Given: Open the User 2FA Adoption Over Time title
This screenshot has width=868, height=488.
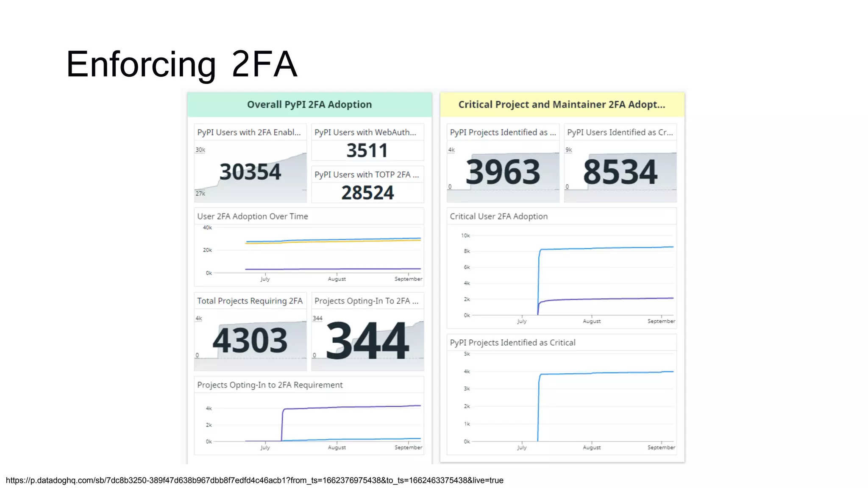Looking at the screenshot, I should tap(253, 216).
